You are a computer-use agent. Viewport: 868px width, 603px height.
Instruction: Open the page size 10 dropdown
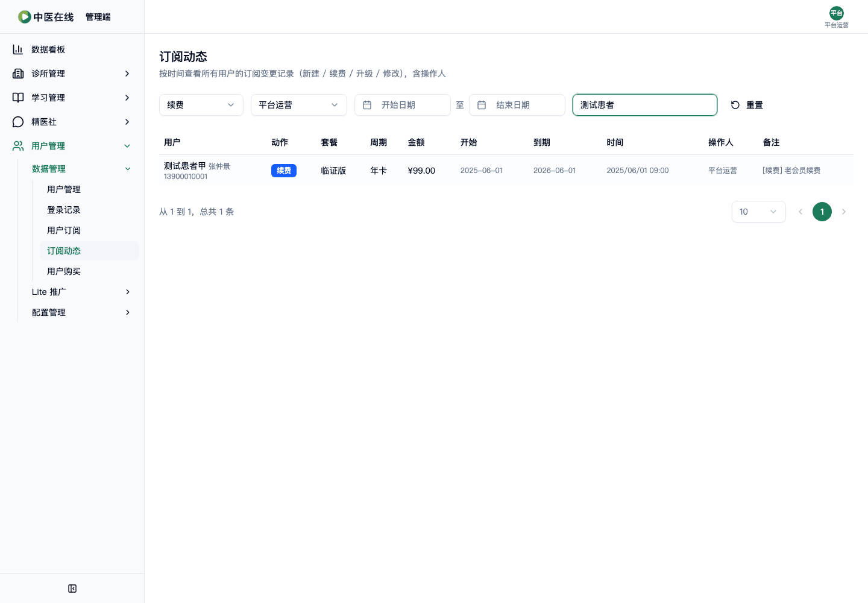[759, 212]
